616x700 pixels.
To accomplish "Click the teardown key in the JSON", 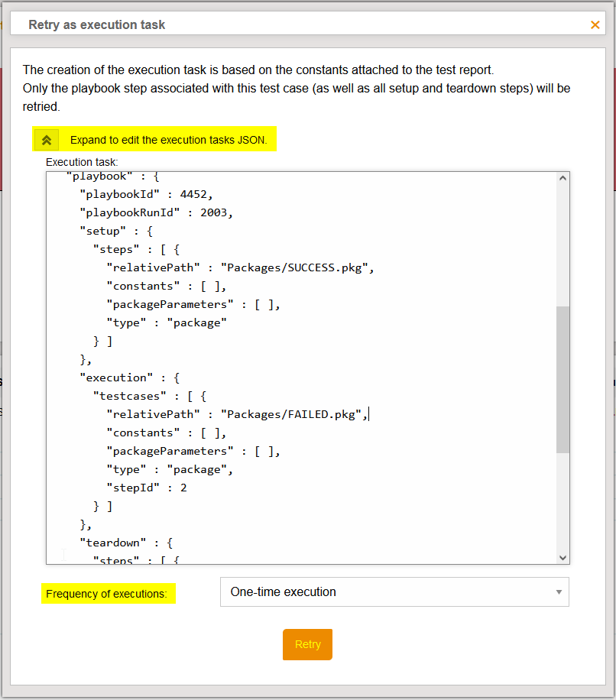I will click(x=115, y=543).
